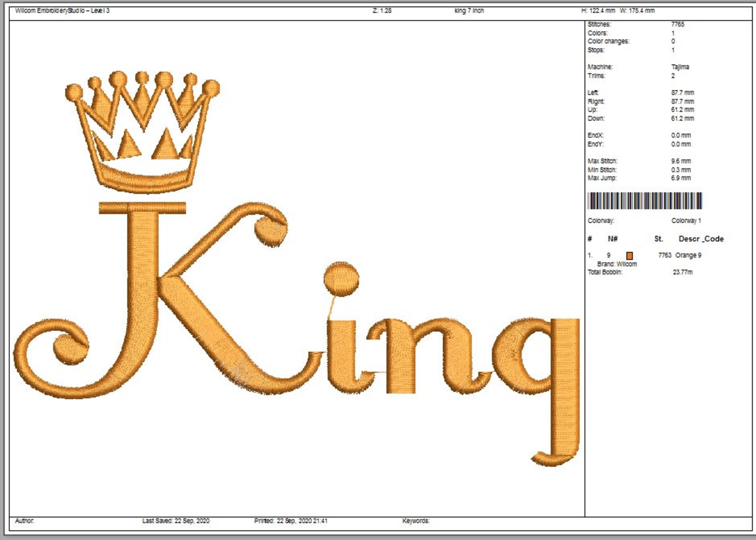The width and height of the screenshot is (756, 540).
Task: Click the thread stitch count 7763
Action: (665, 255)
